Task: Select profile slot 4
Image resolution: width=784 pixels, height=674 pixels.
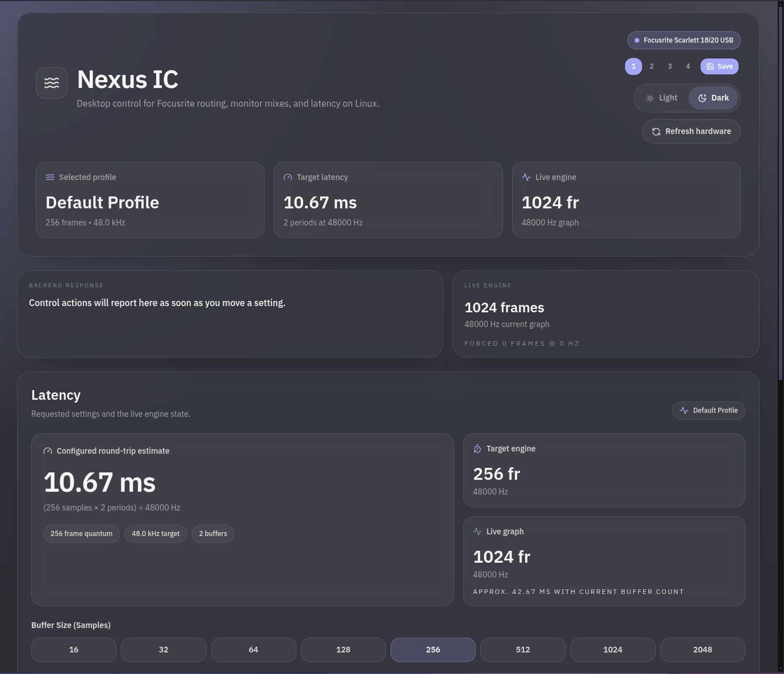Action: (x=688, y=66)
